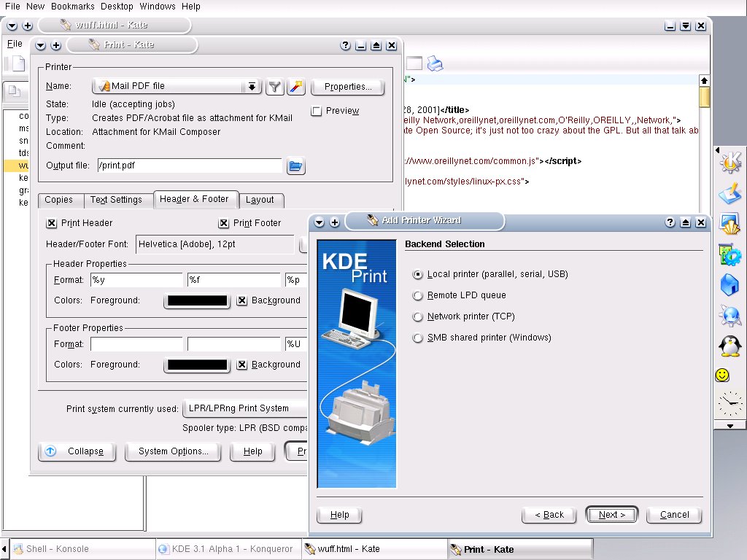Choose Network printer (TCP) backend
This screenshot has width=747, height=560.
pyautogui.click(x=417, y=316)
